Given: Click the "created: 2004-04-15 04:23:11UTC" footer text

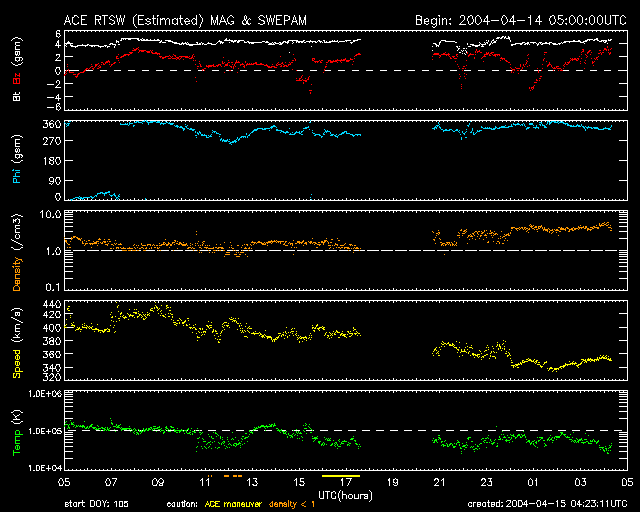Looking at the screenshot, I should coord(547,504).
